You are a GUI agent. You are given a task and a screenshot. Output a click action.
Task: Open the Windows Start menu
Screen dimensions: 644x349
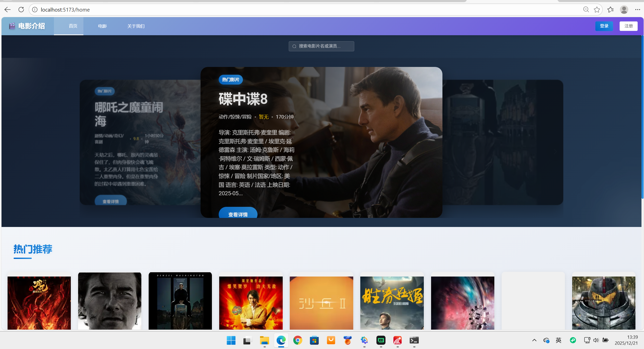click(x=231, y=340)
